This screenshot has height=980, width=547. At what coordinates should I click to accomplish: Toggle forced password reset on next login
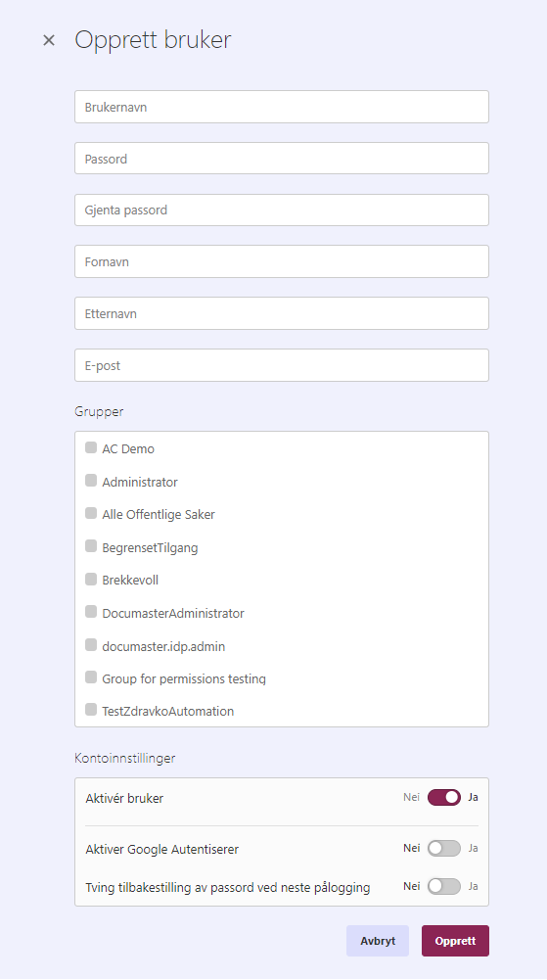[444, 886]
